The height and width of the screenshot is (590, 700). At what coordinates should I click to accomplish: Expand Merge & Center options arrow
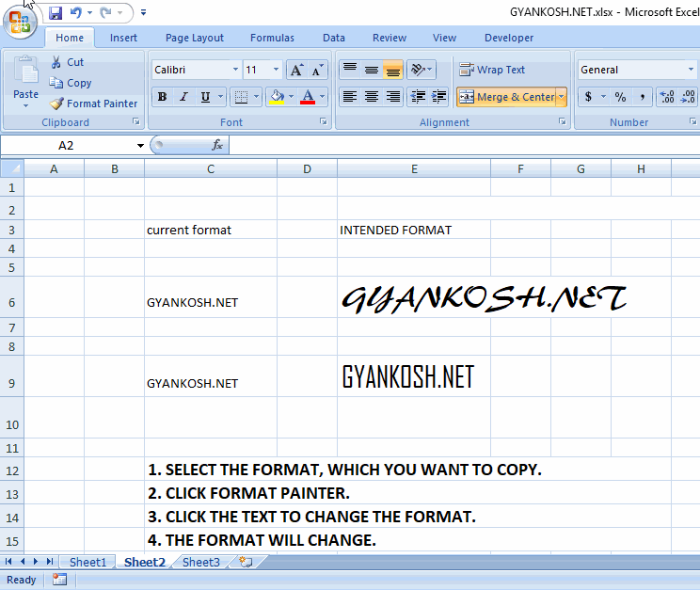[562, 97]
